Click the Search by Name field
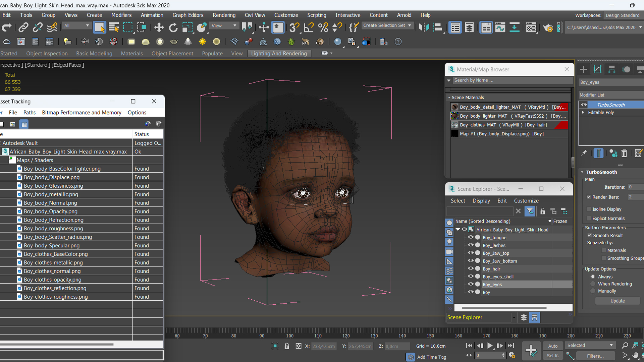 coord(512,80)
